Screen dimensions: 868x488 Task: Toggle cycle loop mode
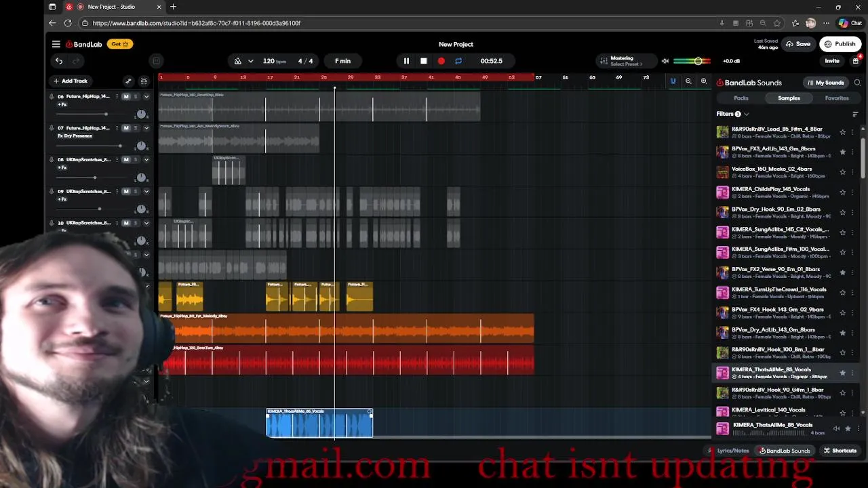(458, 61)
